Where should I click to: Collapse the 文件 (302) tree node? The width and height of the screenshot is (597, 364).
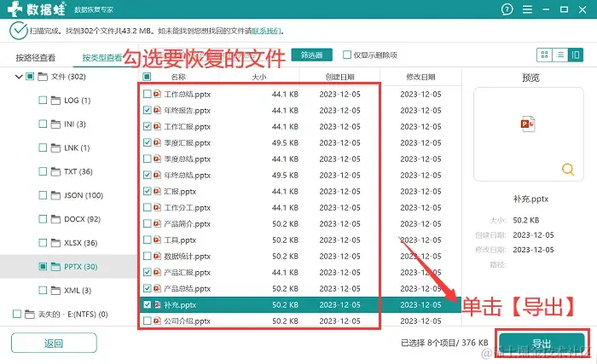coord(18,77)
